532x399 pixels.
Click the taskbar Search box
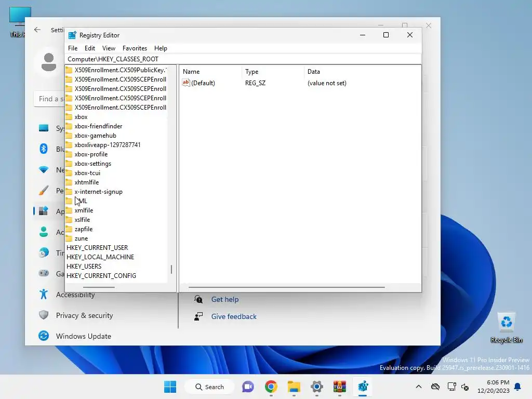(209, 387)
